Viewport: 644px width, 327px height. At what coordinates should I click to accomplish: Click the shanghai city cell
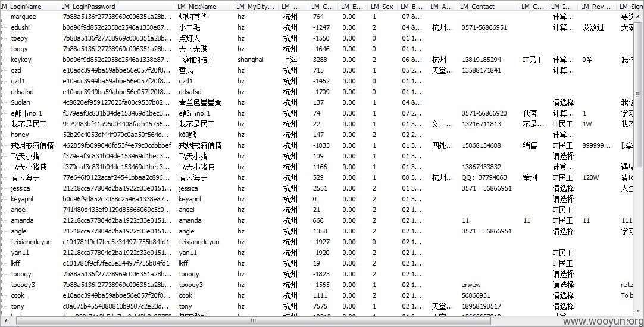tap(250, 60)
